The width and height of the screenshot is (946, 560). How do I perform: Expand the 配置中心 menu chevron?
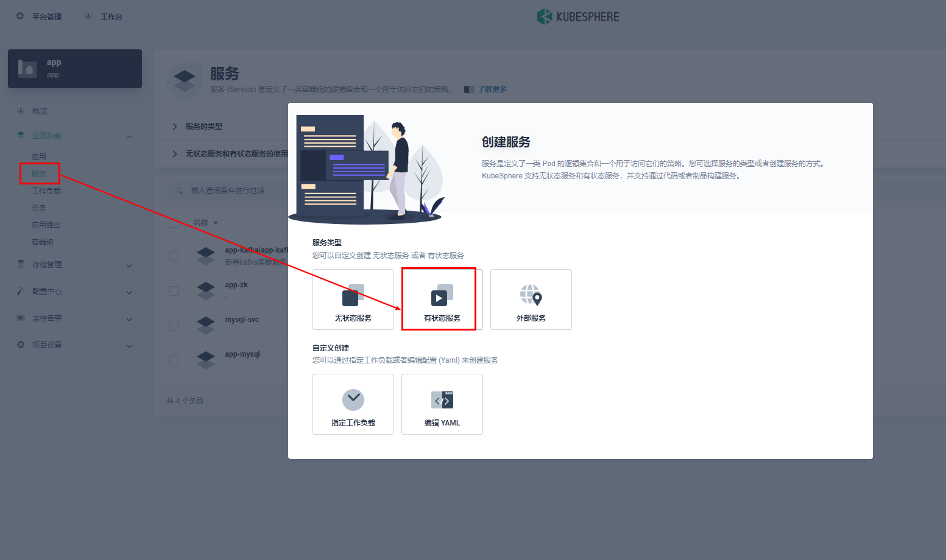click(x=129, y=292)
